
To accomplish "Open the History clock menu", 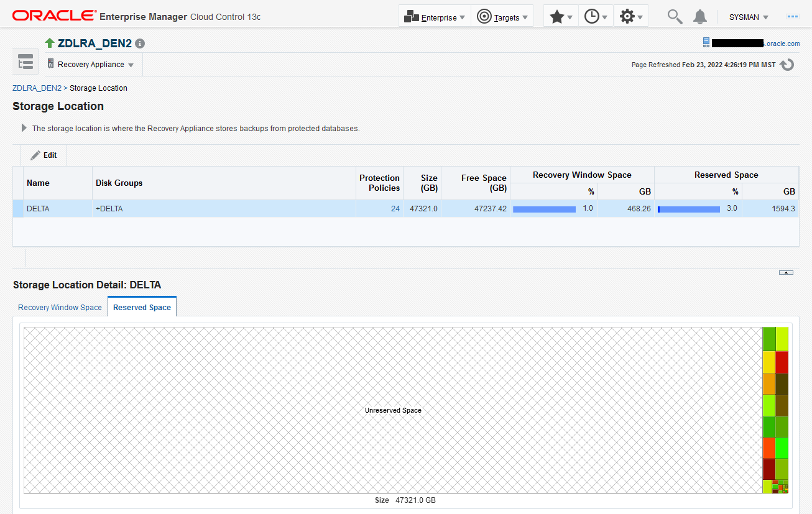I will coord(596,17).
